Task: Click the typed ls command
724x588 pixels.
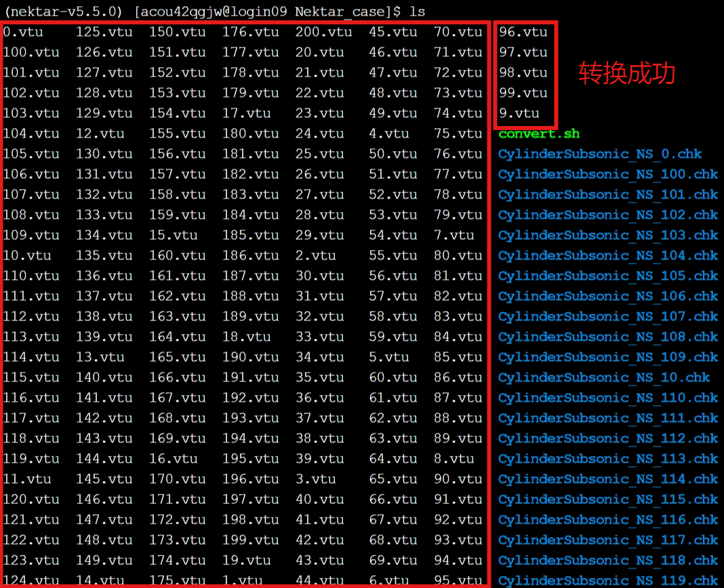Action: coord(417,12)
